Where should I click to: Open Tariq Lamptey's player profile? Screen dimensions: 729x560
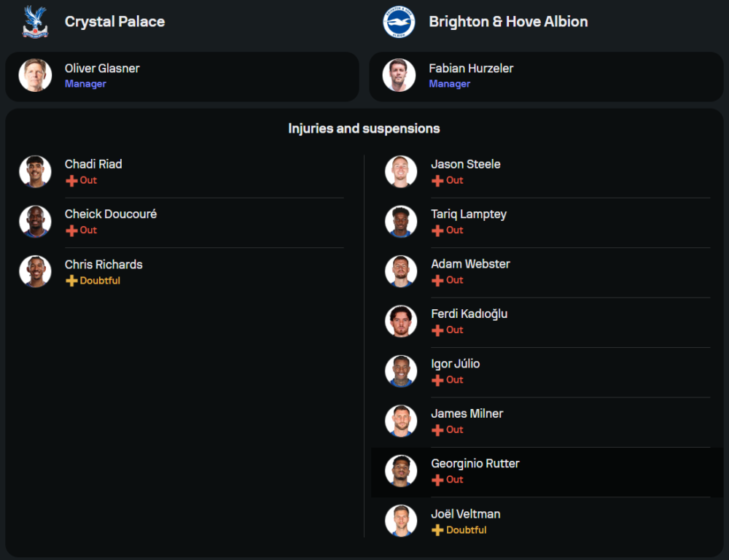(468, 214)
